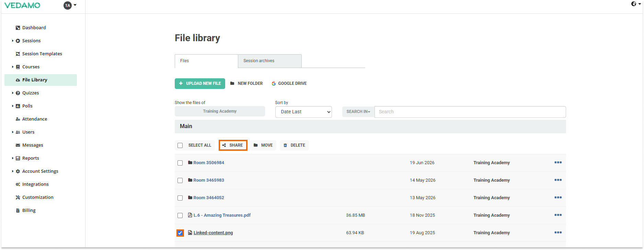Click the Customization tools icon
Viewport: 644px width, 250px height.
pyautogui.click(x=18, y=197)
